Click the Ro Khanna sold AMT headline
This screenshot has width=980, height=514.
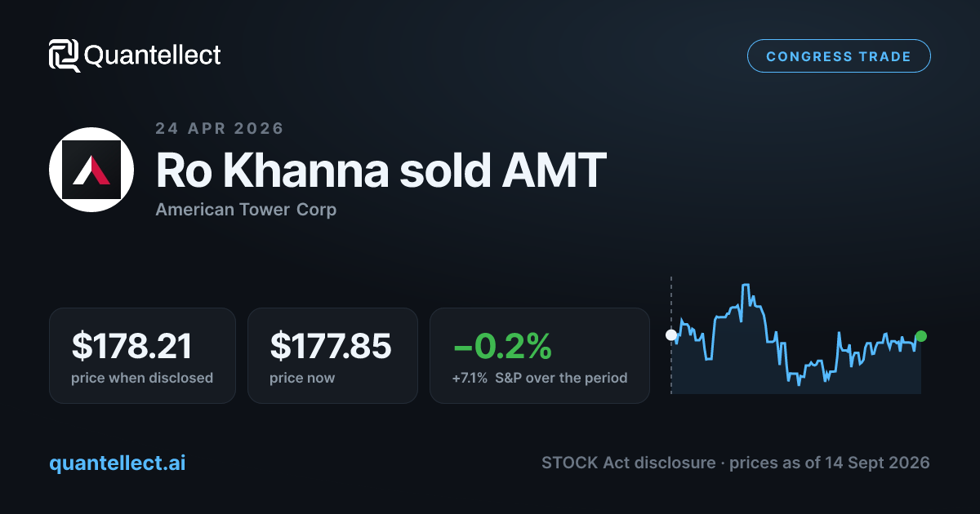[381, 170]
